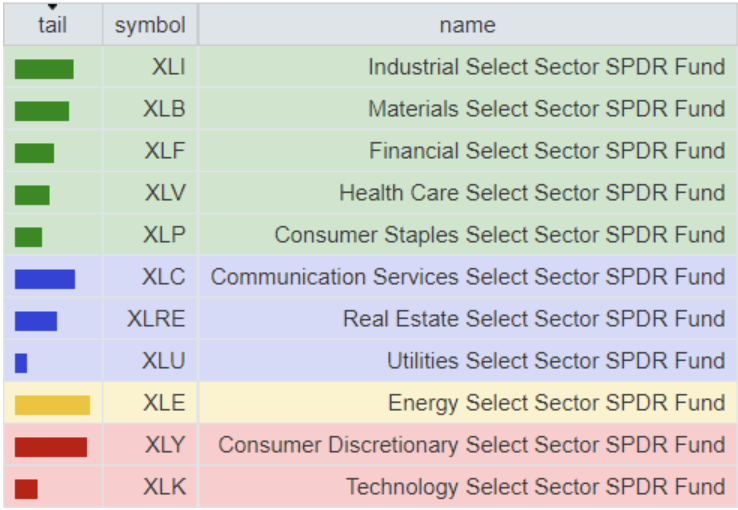The image size is (738, 510).
Task: Select the XLP symbol cell
Action: [165, 236]
